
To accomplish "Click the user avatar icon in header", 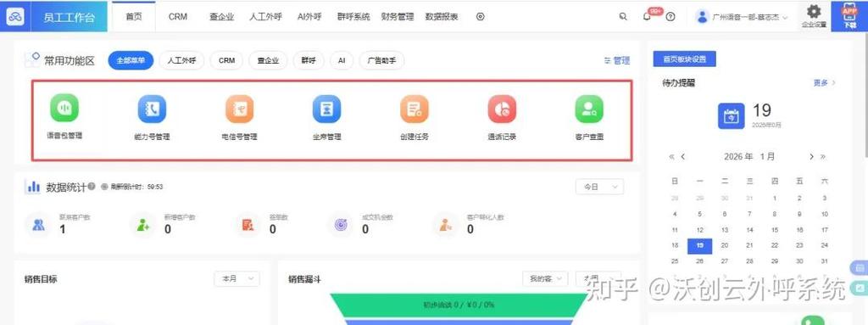I will click(x=703, y=17).
